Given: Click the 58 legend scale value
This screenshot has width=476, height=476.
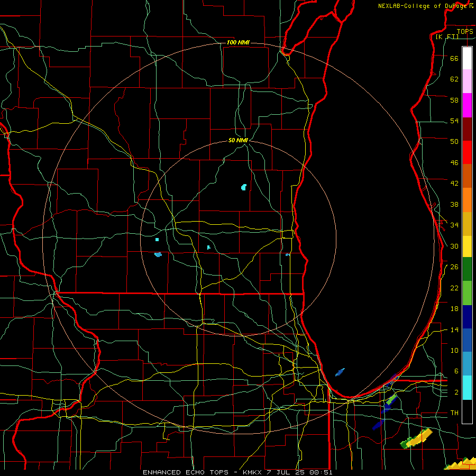Looking at the screenshot, I should 454,100.
